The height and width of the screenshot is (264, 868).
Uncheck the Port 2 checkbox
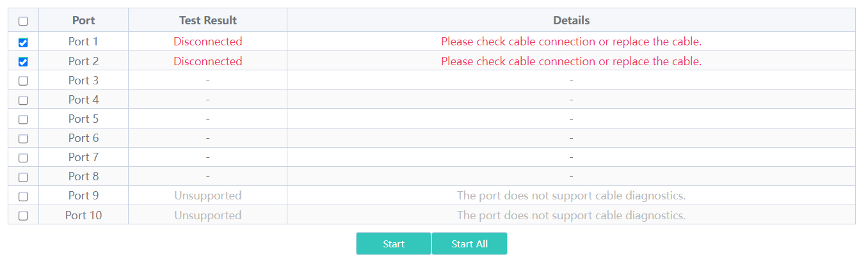tap(23, 62)
